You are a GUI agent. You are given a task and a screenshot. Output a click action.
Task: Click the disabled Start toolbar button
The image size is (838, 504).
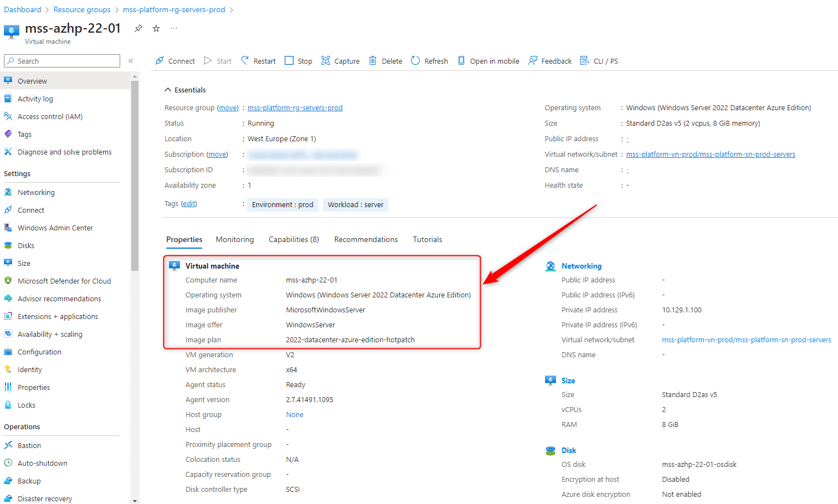[218, 61]
